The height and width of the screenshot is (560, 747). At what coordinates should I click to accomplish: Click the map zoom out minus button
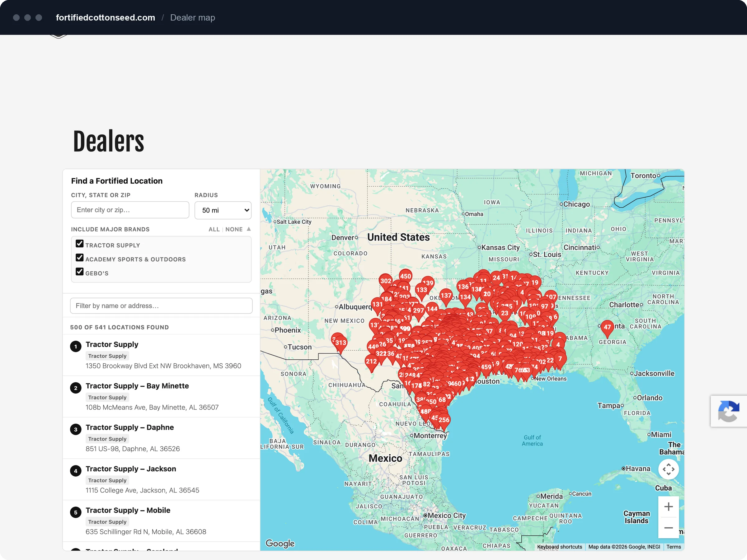[668, 528]
